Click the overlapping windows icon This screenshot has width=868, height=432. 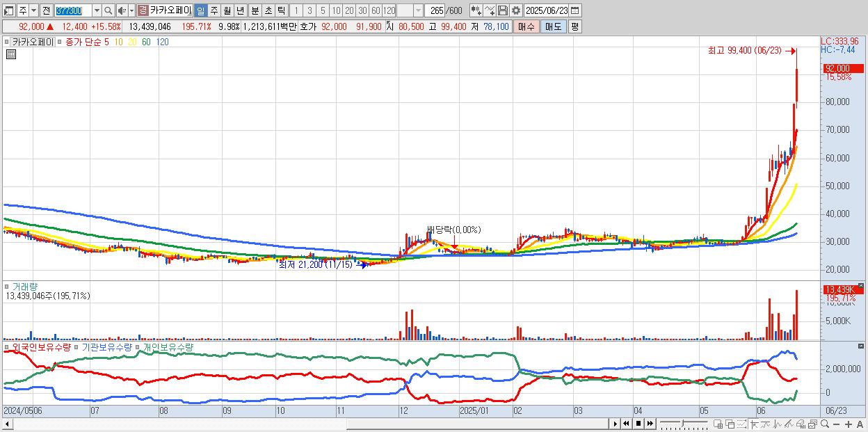[730, 424]
